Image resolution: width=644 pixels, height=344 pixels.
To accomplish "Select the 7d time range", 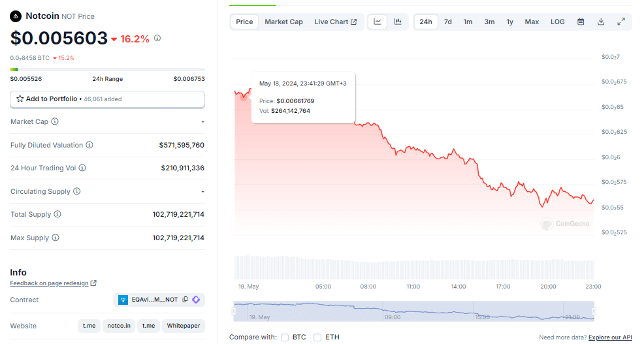I will point(447,22).
